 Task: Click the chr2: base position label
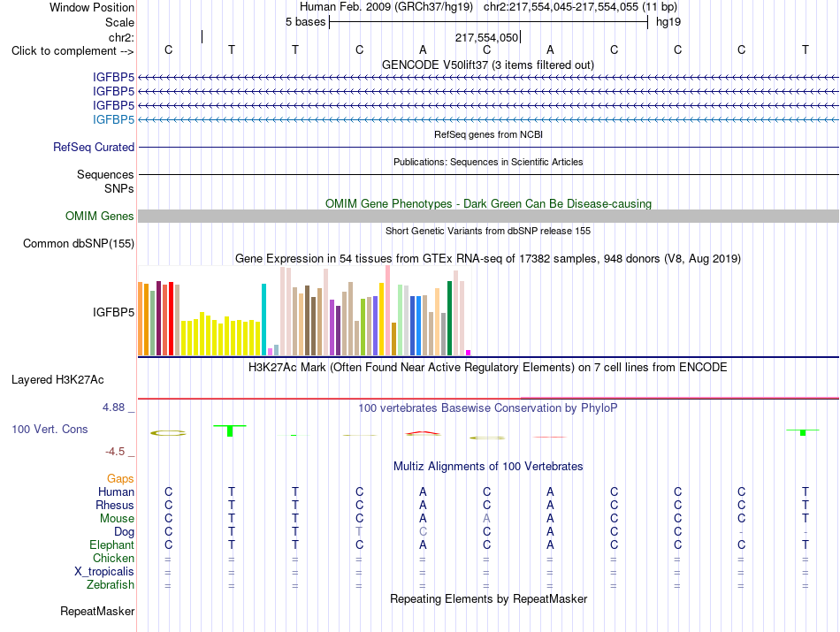pos(121,37)
